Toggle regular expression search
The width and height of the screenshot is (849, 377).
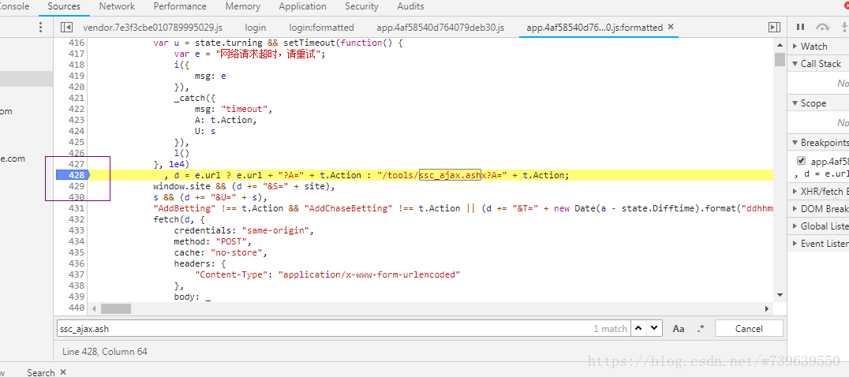click(701, 329)
